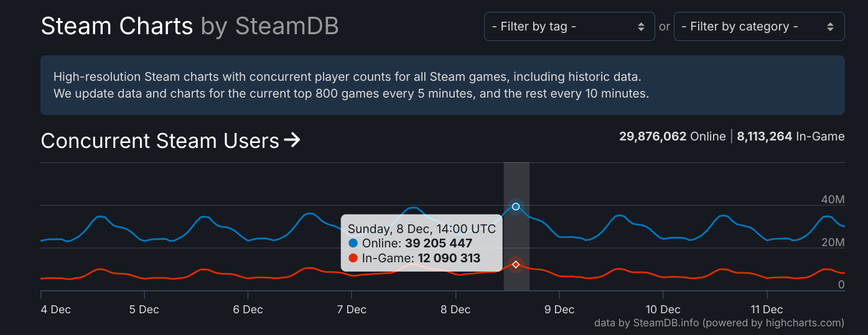
Task: Open the Concurrent Steam Users heading link
Action: coord(160,141)
